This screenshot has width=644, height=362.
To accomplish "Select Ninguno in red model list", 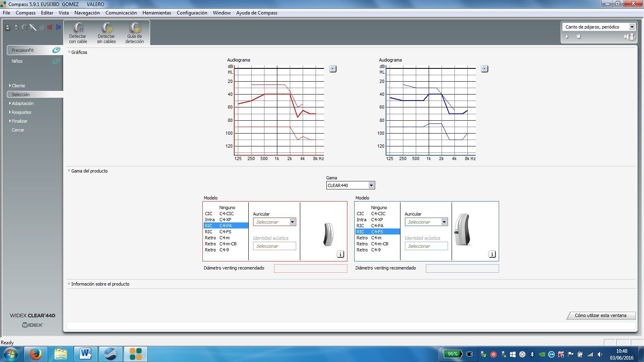I will (226, 208).
